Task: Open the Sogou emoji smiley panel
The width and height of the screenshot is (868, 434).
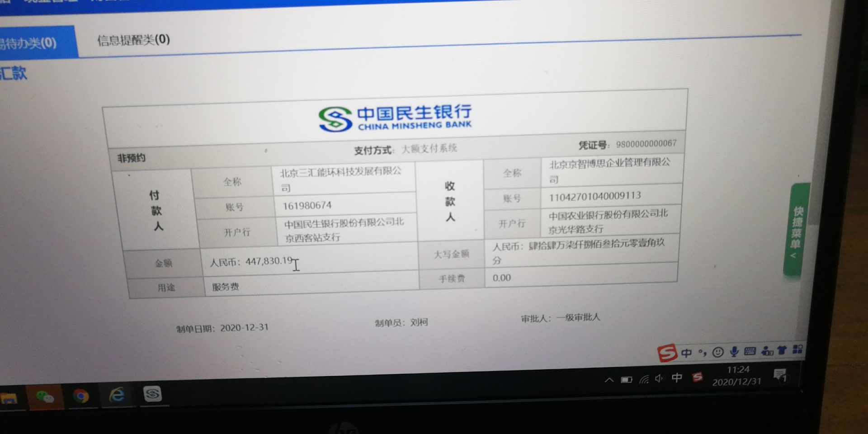Action: point(718,352)
